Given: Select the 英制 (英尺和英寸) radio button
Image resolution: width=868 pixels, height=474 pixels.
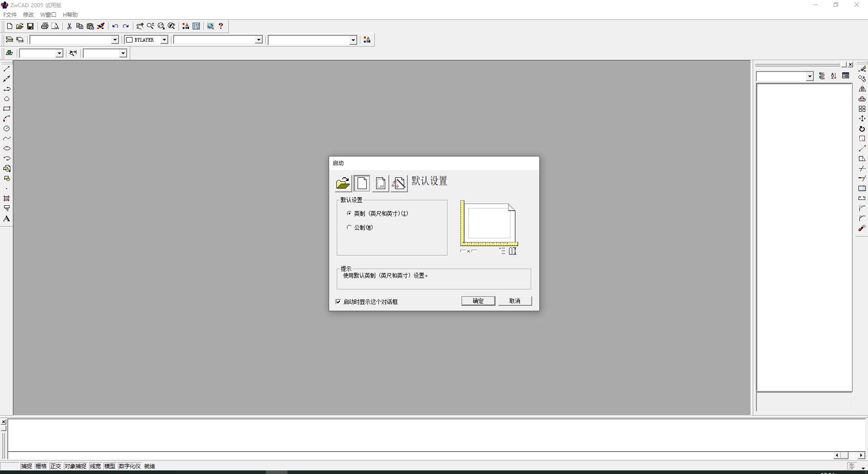Looking at the screenshot, I should click(349, 213).
